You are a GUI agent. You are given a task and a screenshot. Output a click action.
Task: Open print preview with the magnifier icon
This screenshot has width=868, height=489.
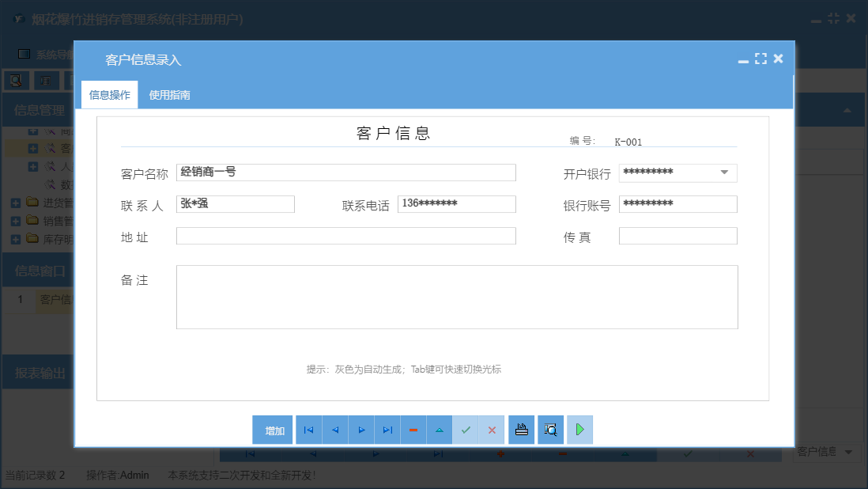pos(550,430)
